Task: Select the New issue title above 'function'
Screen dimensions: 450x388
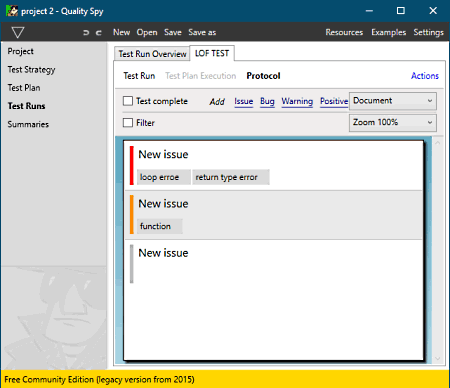Action: point(163,204)
